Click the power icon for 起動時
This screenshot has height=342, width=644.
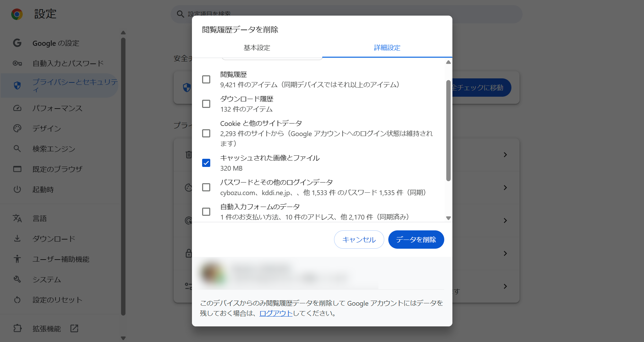(x=17, y=189)
